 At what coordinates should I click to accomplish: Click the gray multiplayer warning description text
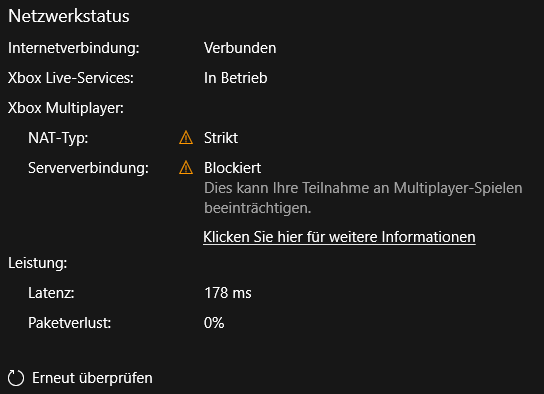tap(363, 198)
